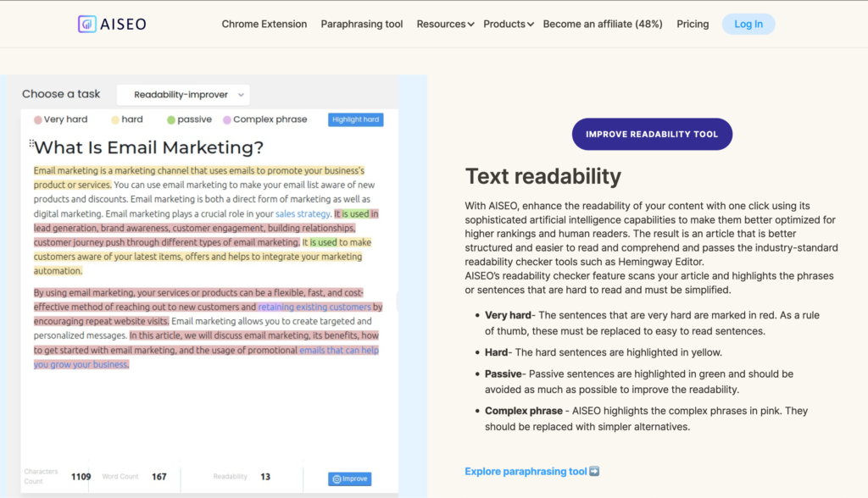
Task: Expand the Products menu
Action: (508, 24)
